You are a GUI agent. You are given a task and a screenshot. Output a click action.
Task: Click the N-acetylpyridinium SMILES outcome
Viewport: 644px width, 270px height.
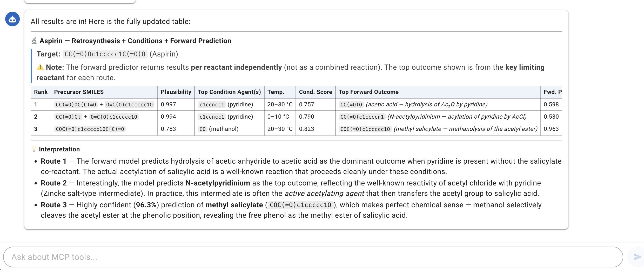(362, 117)
